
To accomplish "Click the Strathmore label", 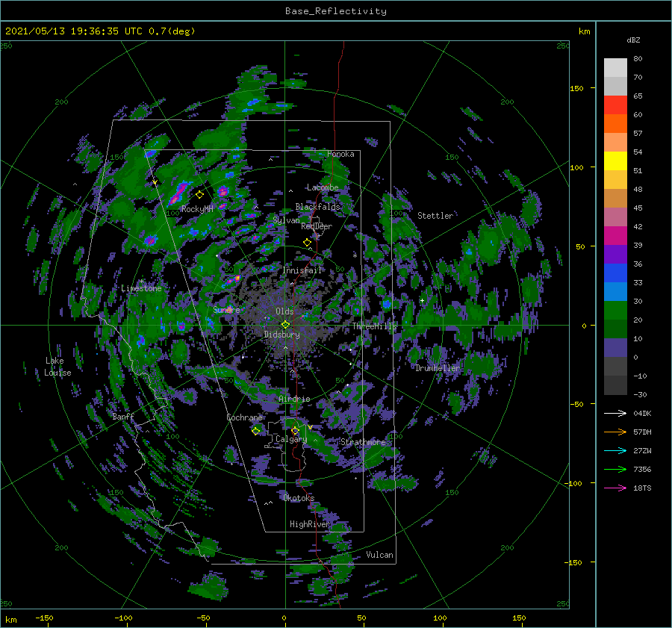I will tap(363, 442).
